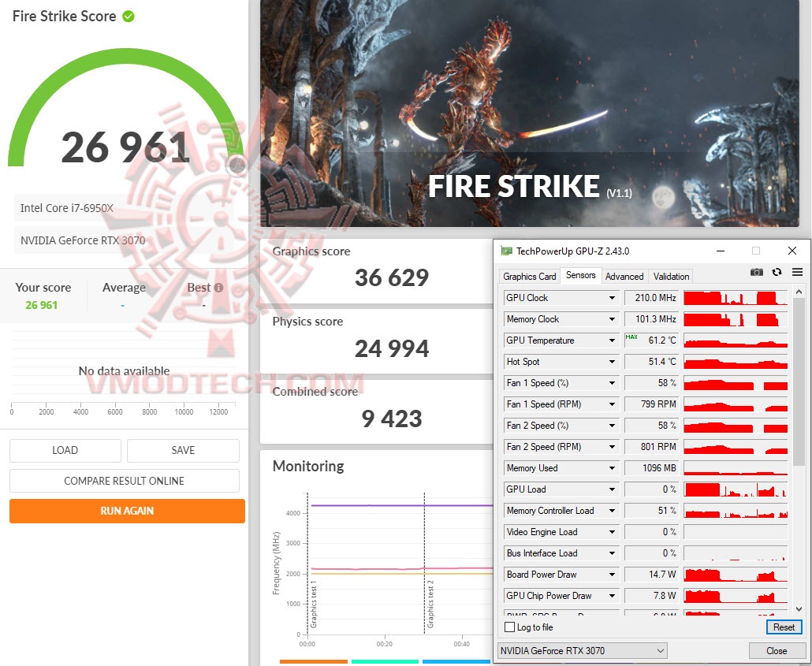Viewport: 812px width, 666px height.
Task: Click the SAVE button in 3DMark
Action: (x=184, y=451)
